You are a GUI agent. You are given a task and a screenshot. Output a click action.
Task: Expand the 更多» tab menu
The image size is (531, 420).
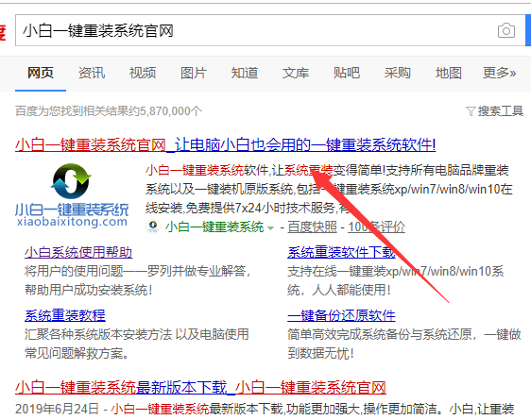pyautogui.click(x=500, y=73)
